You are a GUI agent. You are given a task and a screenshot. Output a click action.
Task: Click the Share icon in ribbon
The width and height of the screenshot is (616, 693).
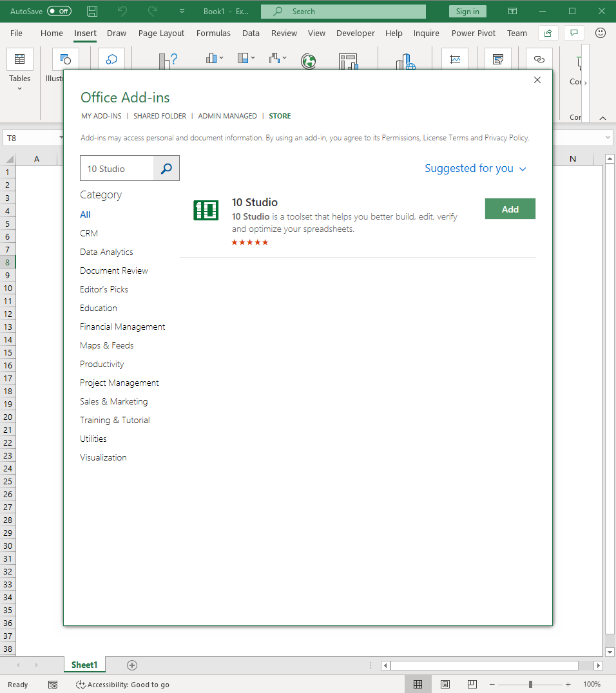(548, 33)
